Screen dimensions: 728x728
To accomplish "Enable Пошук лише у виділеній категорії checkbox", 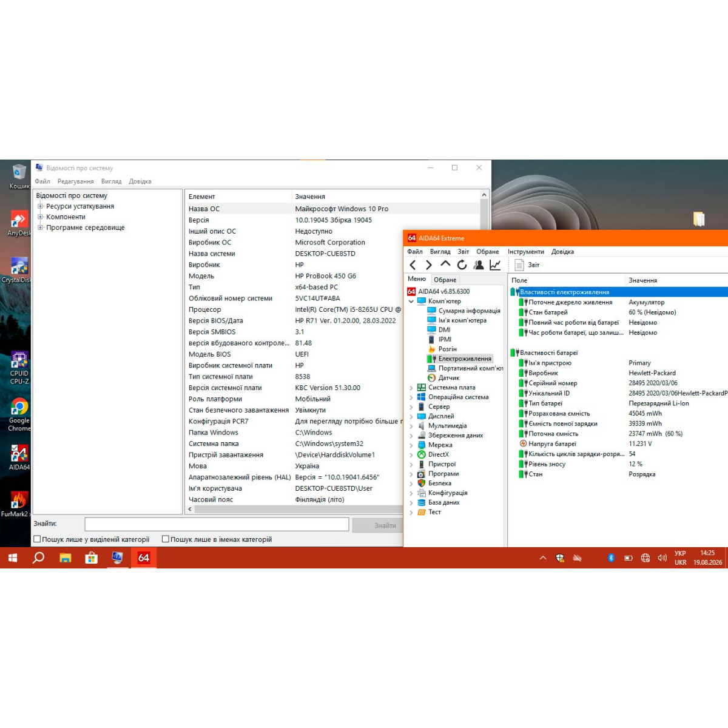I will (38, 539).
